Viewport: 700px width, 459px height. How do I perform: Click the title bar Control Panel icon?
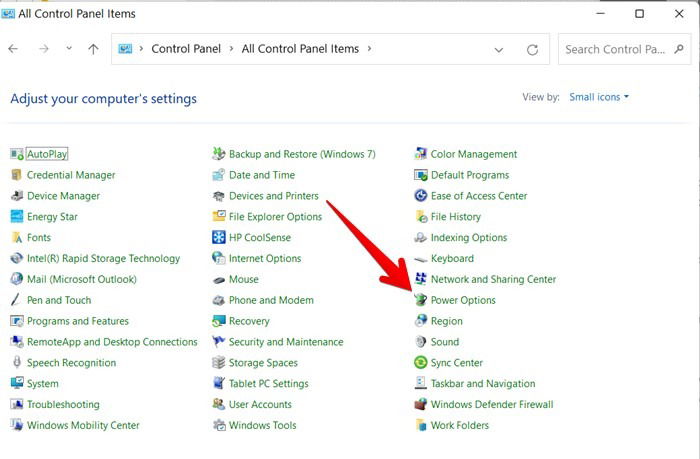8,14
